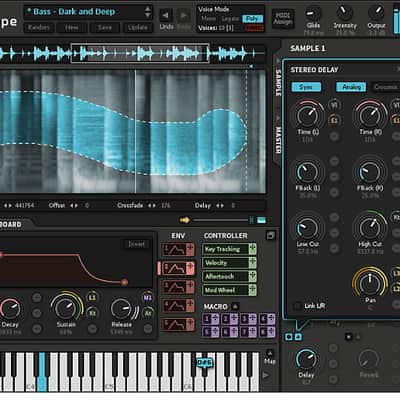Click the Save preset button
Screen dimensions: 400x400
point(104,27)
